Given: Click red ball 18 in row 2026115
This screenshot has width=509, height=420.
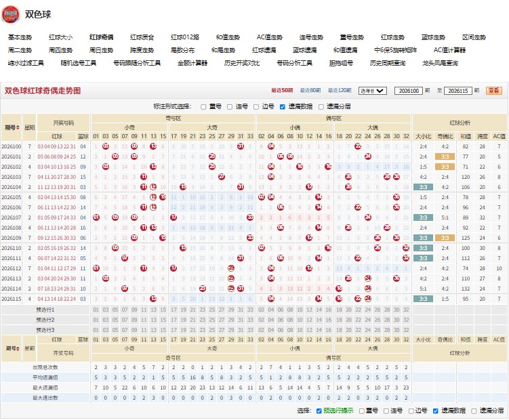Looking at the screenshot, I should click(x=339, y=299).
